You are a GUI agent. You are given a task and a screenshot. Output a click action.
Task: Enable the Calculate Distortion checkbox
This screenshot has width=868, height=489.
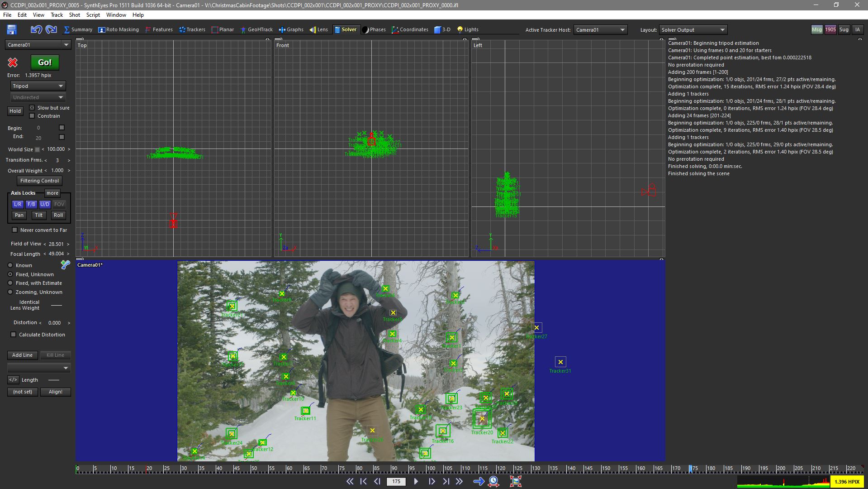pyautogui.click(x=14, y=335)
